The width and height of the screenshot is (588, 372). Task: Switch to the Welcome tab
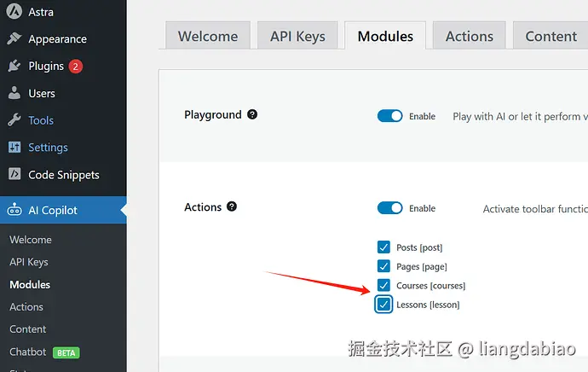coord(208,36)
